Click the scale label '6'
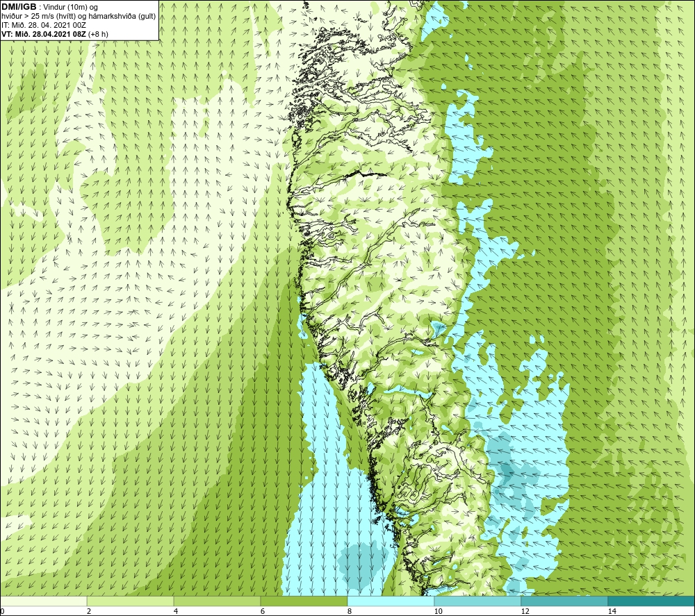 (263, 611)
